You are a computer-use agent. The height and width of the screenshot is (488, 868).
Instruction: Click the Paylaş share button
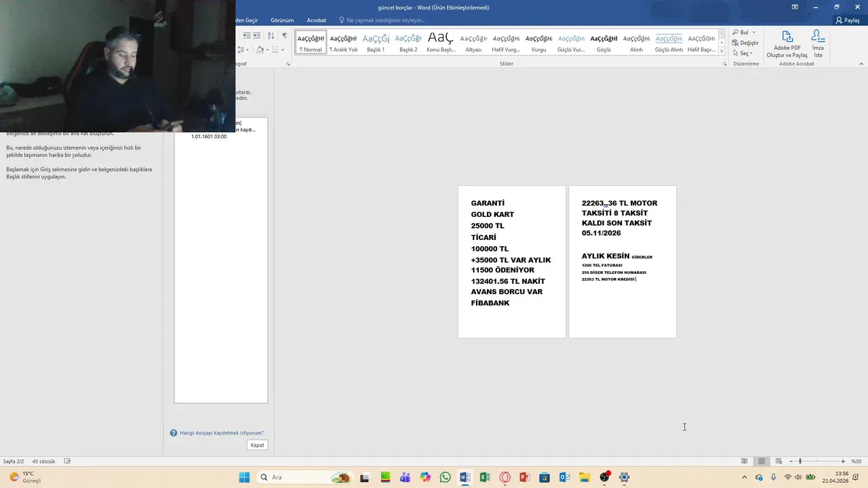[x=848, y=20]
